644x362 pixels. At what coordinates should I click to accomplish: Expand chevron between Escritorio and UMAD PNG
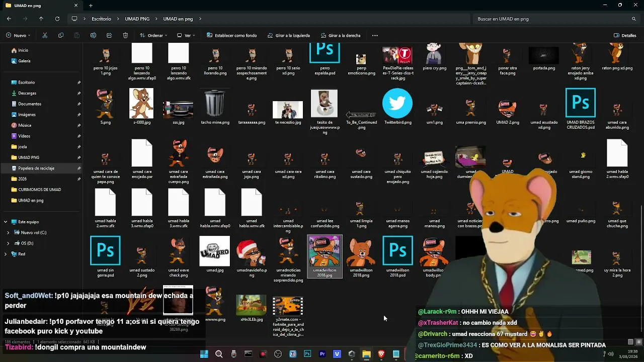[x=118, y=19]
